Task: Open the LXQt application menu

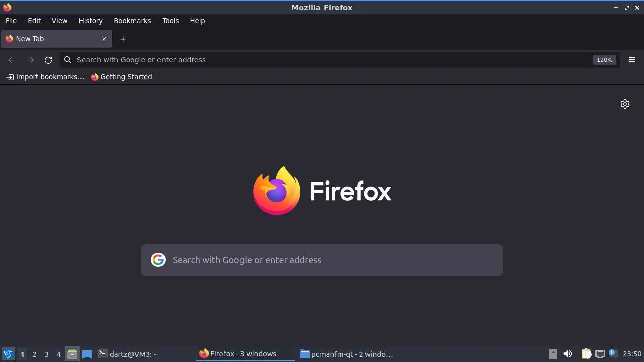Action: coord(8,354)
